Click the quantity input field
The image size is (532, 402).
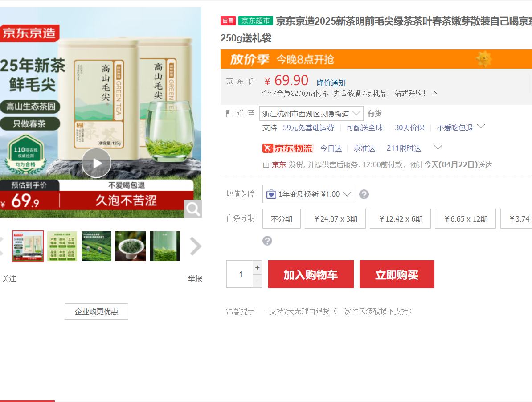point(240,274)
